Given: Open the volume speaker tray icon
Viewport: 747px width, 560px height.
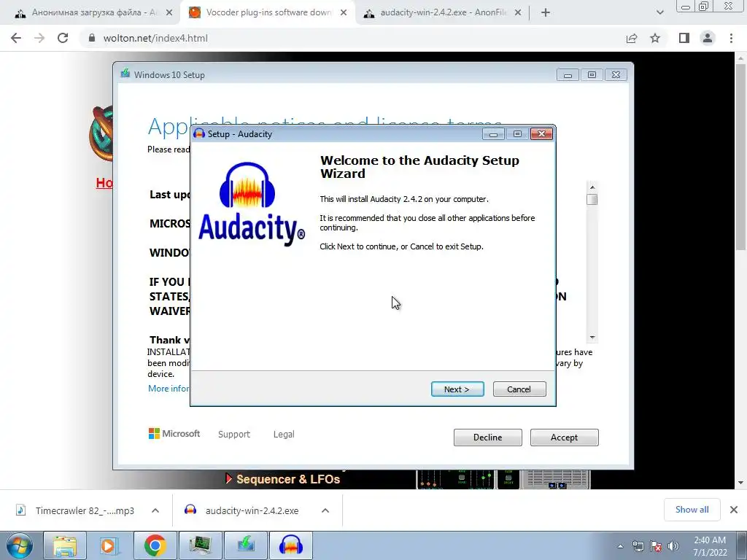Looking at the screenshot, I should click(x=673, y=546).
